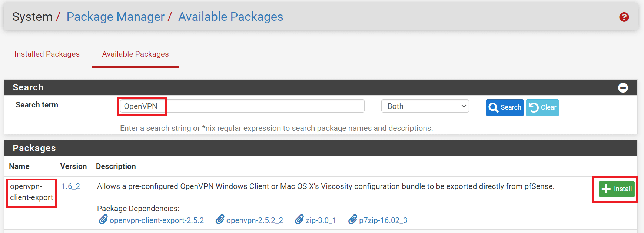Open help via the red question mark icon

point(624,17)
